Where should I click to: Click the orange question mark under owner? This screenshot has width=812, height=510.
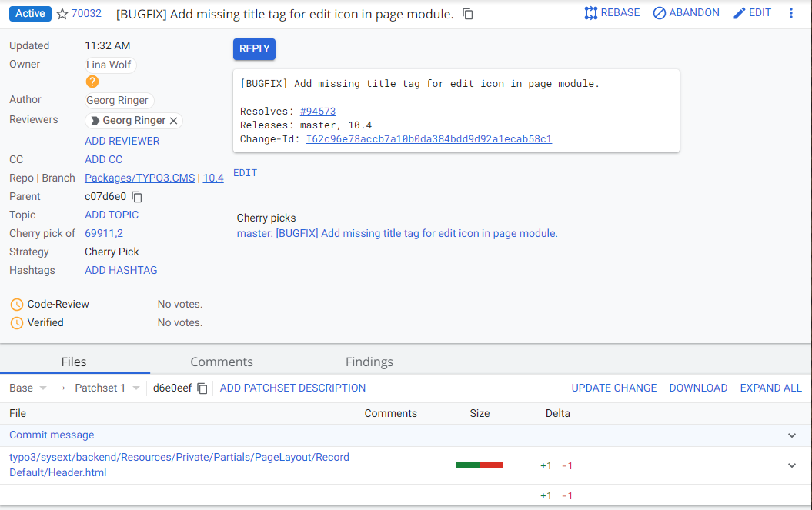92,82
